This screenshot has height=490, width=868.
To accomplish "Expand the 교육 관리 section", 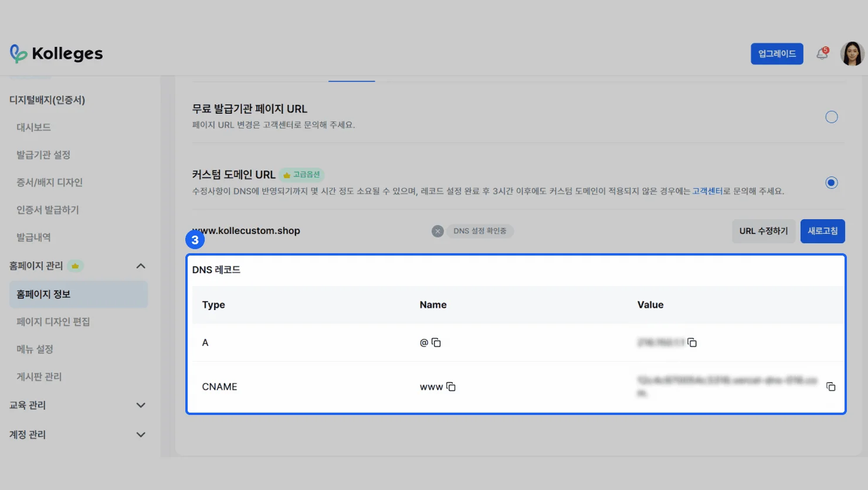I will pyautogui.click(x=141, y=405).
